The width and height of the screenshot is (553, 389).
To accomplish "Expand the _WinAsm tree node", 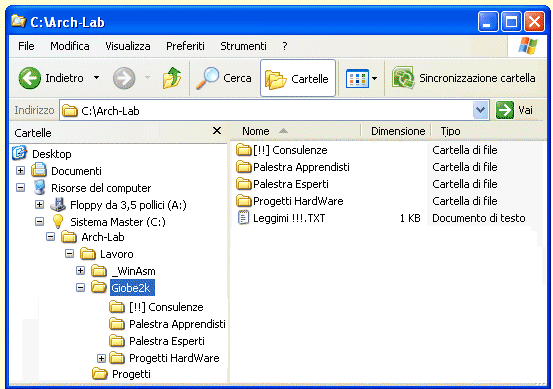I will coord(80,271).
